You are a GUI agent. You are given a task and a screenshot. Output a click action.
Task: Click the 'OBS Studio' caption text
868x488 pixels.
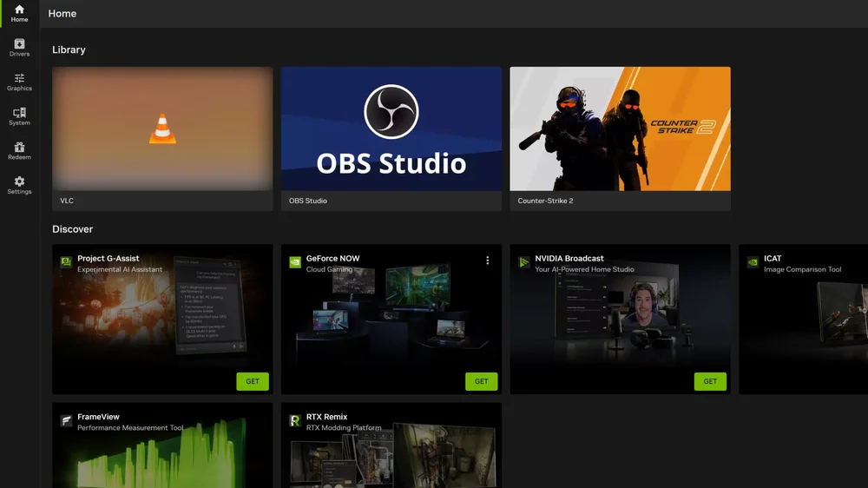(x=308, y=201)
